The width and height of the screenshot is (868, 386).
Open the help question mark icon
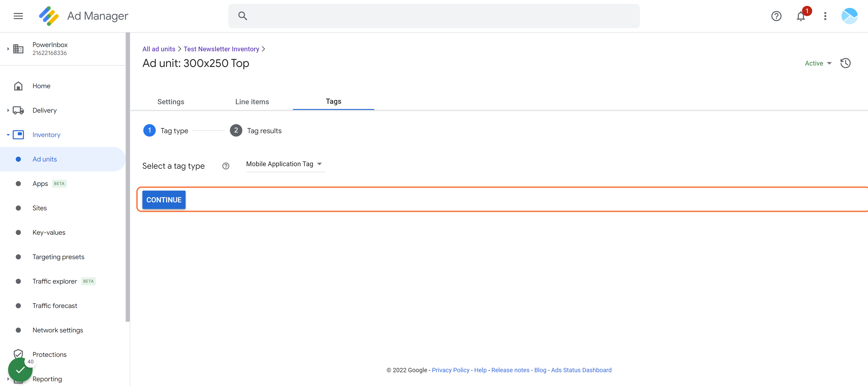pyautogui.click(x=776, y=16)
